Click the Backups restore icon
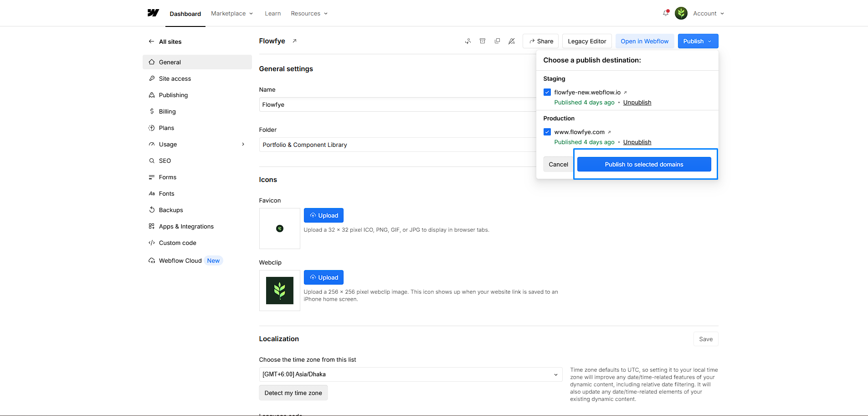 tap(152, 210)
